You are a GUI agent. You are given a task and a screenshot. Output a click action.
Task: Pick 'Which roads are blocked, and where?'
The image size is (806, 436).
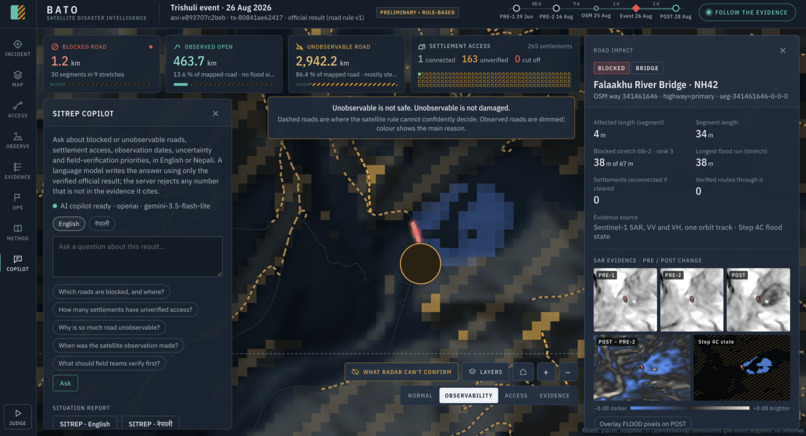pyautogui.click(x=111, y=292)
